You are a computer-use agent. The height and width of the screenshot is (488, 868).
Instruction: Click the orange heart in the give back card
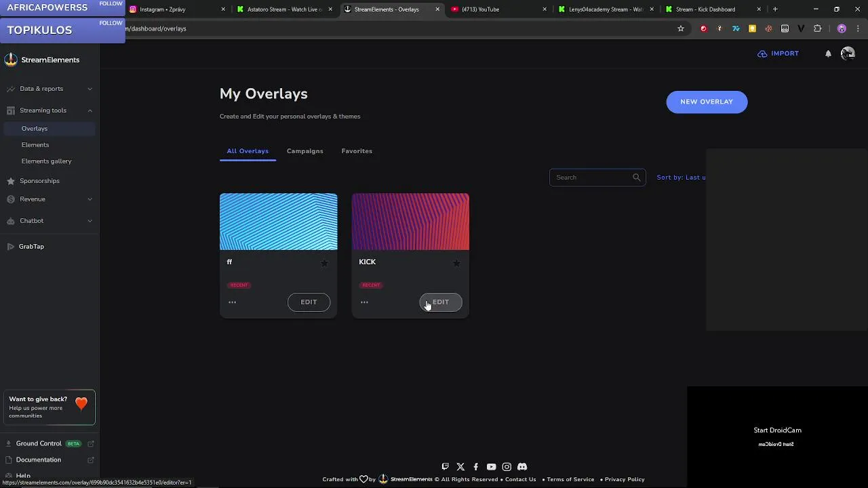point(81,404)
